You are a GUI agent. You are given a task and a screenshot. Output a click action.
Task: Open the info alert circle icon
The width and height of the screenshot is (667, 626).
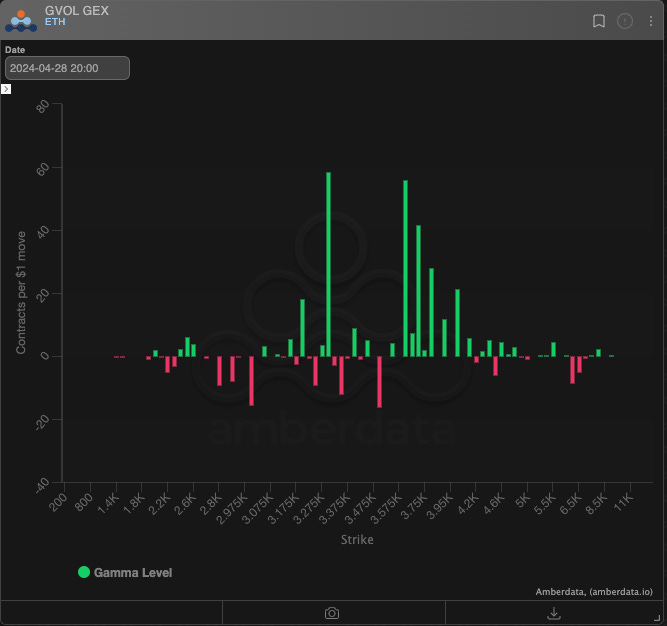pos(624,21)
